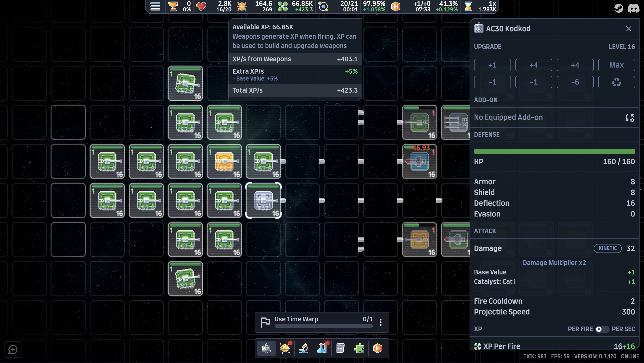Select the spaceship tab in bottom toolbar
Viewport: 644px width, 363px height.
(x=266, y=348)
